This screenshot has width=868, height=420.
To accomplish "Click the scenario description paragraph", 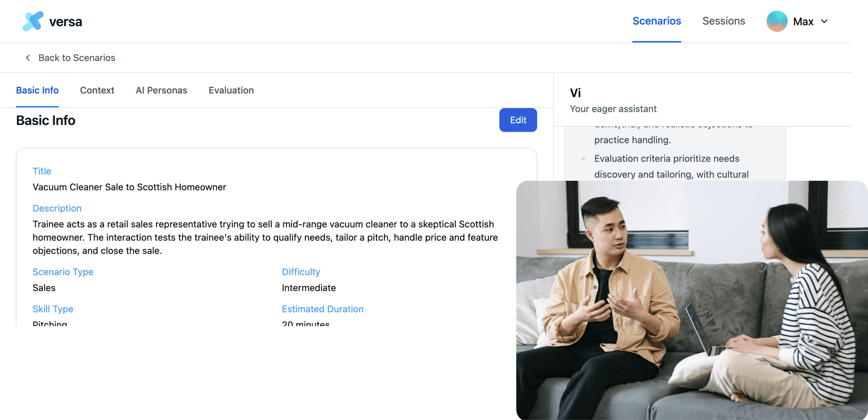I will 265,238.
